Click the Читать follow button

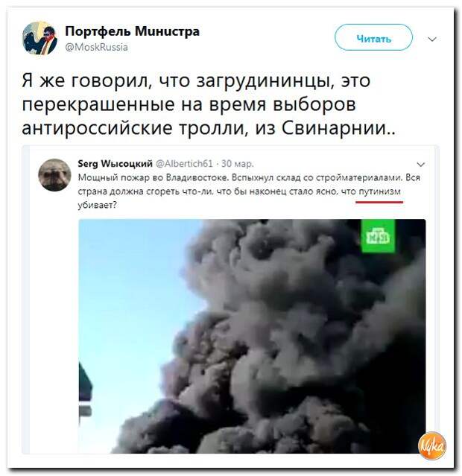373,37
